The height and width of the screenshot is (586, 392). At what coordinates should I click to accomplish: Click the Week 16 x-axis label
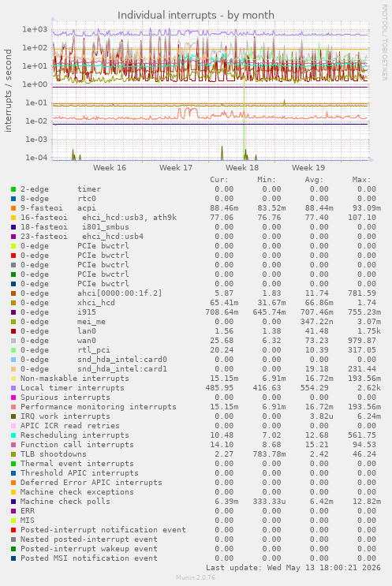110,167
